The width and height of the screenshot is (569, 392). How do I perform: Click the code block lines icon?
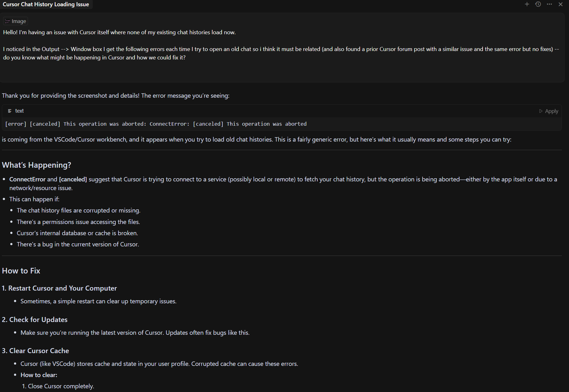pyautogui.click(x=10, y=111)
